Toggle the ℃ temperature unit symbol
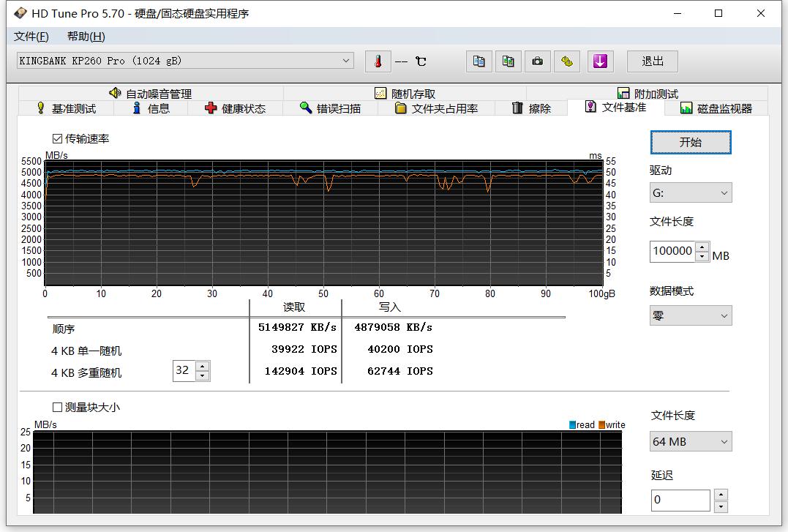Image resolution: width=788 pixels, height=532 pixels. 421,61
